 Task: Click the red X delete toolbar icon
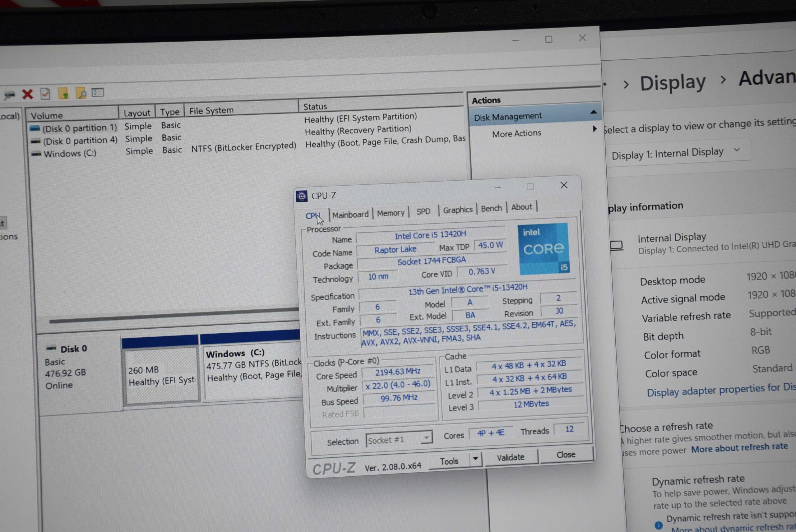[27, 94]
